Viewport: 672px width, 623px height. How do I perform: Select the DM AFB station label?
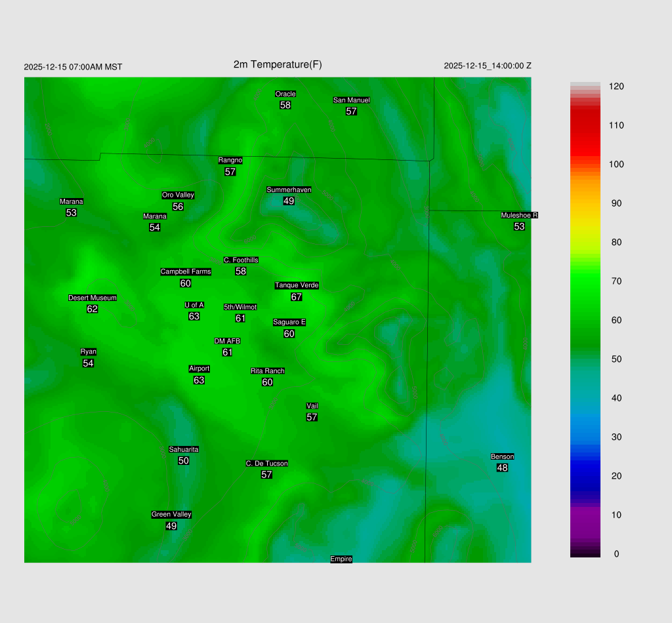coord(227,341)
